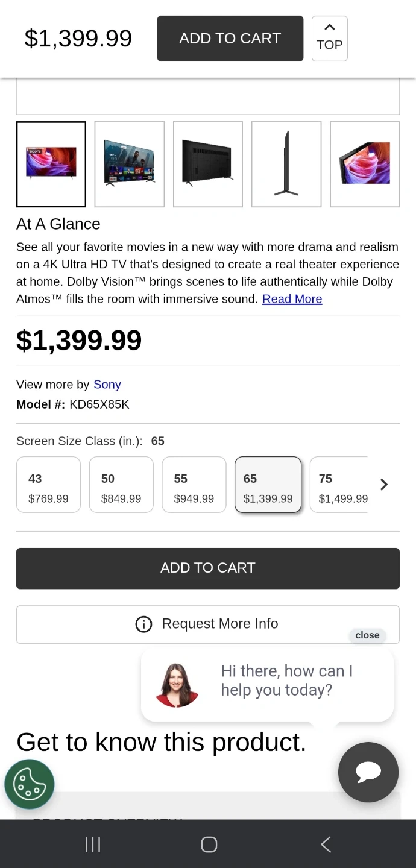Open Android recent apps icon
416x868 pixels.
tap(93, 844)
